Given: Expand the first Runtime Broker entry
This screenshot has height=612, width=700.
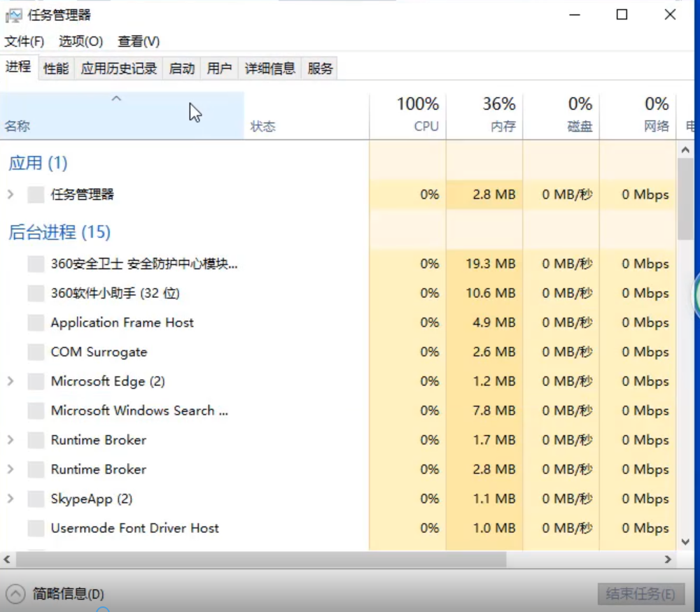Looking at the screenshot, I should (10, 441).
